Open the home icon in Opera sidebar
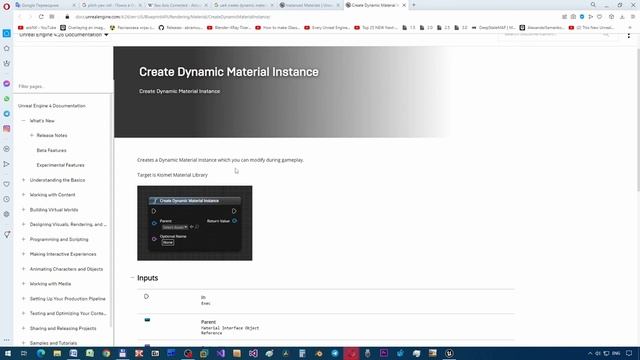 pyautogui.click(x=7, y=48)
